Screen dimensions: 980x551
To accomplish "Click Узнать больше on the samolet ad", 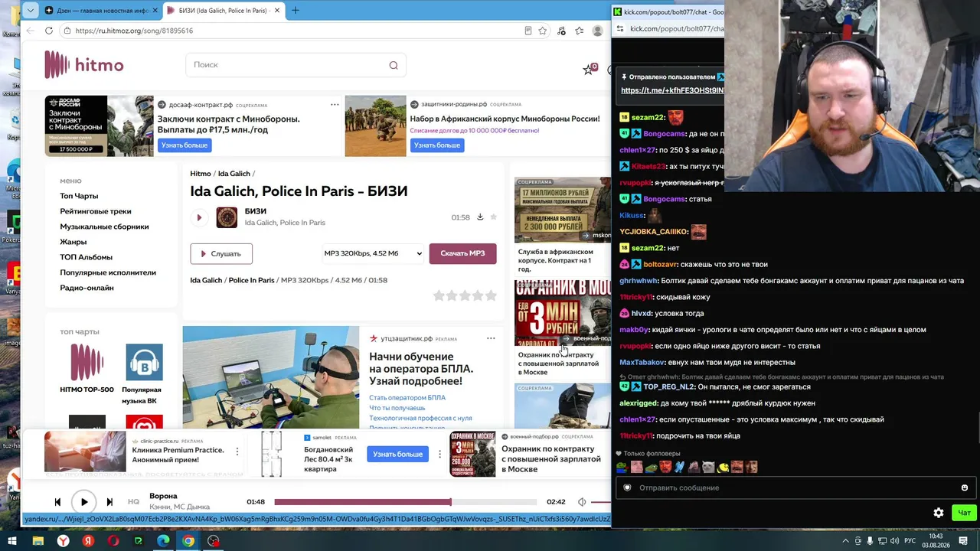I will [x=398, y=454].
